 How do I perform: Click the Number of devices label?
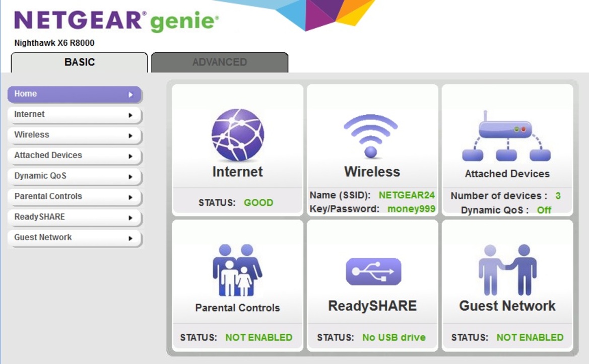[499, 196]
